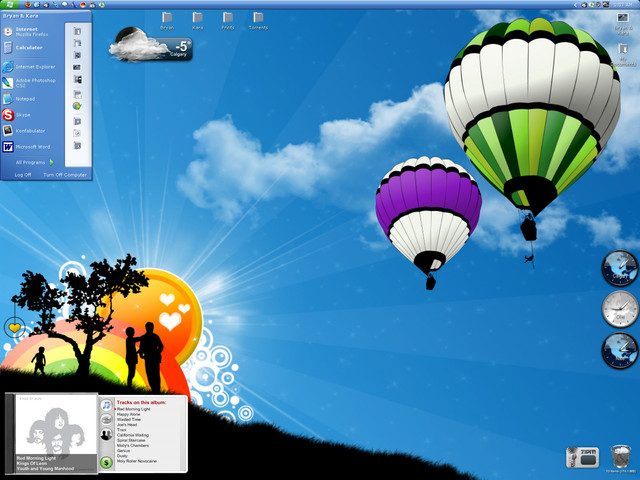This screenshot has width=640, height=480.
Task: Click the battery/volume widget beside the trash
Action: 582,457
